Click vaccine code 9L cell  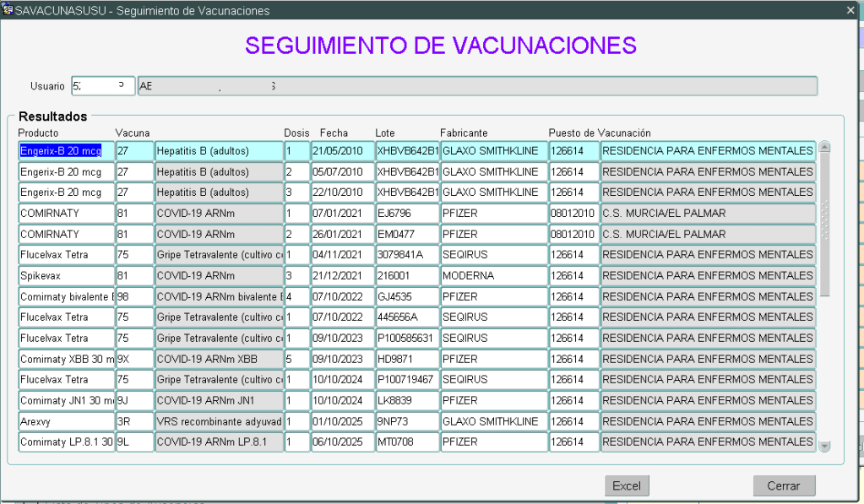tap(134, 442)
